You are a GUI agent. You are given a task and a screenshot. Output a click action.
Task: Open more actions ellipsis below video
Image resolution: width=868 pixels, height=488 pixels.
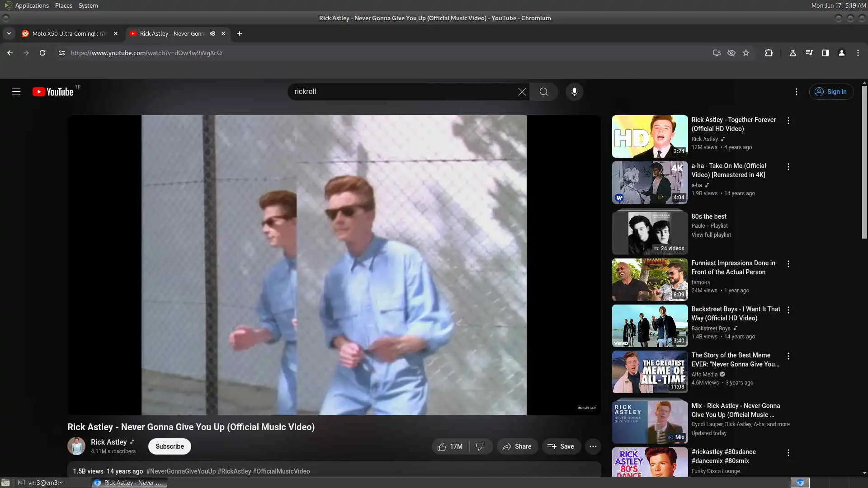[593, 446]
